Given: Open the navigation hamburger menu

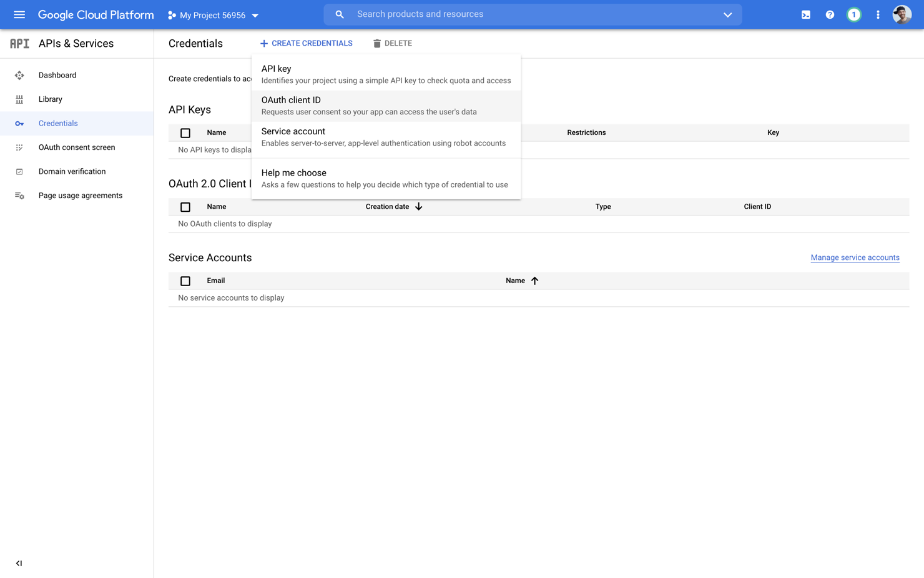Looking at the screenshot, I should point(19,14).
